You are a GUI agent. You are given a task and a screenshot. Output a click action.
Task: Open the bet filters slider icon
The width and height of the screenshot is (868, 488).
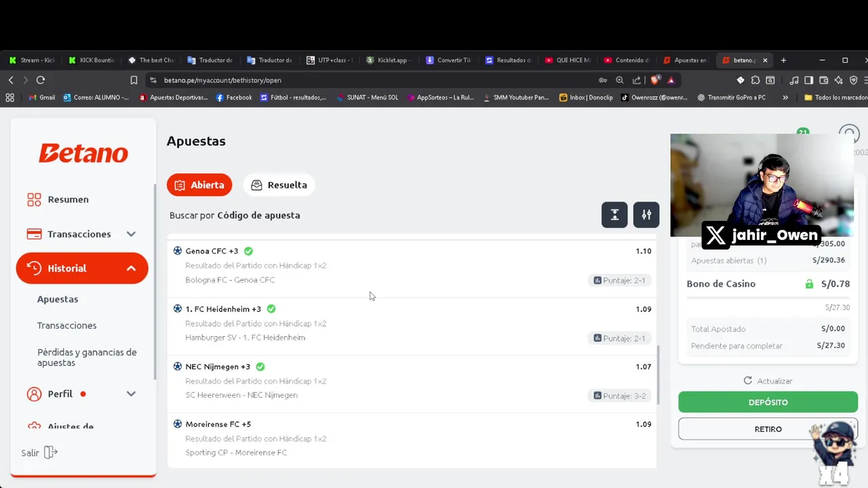point(646,215)
